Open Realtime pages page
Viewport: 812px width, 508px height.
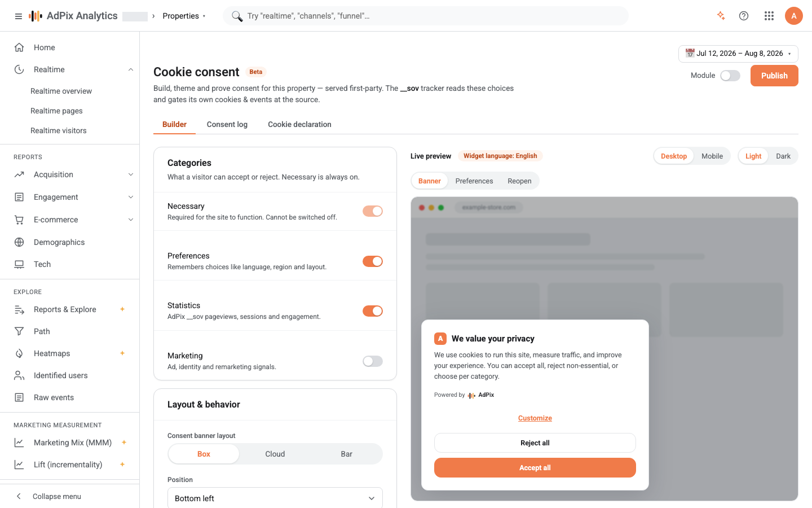(x=56, y=111)
